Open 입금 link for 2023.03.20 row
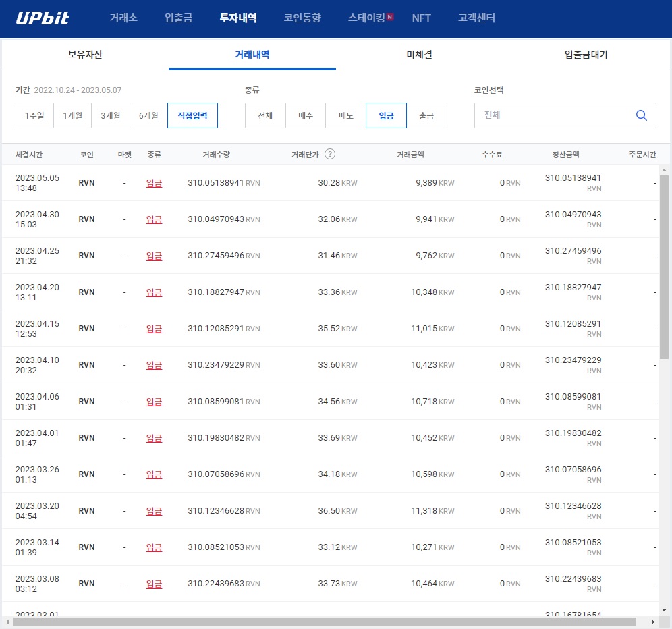This screenshot has height=629, width=672. (154, 511)
